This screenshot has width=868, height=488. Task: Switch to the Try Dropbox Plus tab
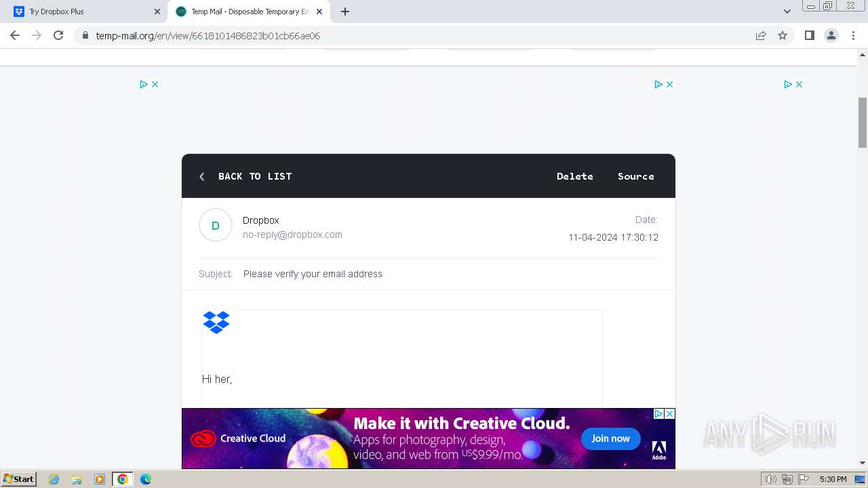(x=87, y=12)
